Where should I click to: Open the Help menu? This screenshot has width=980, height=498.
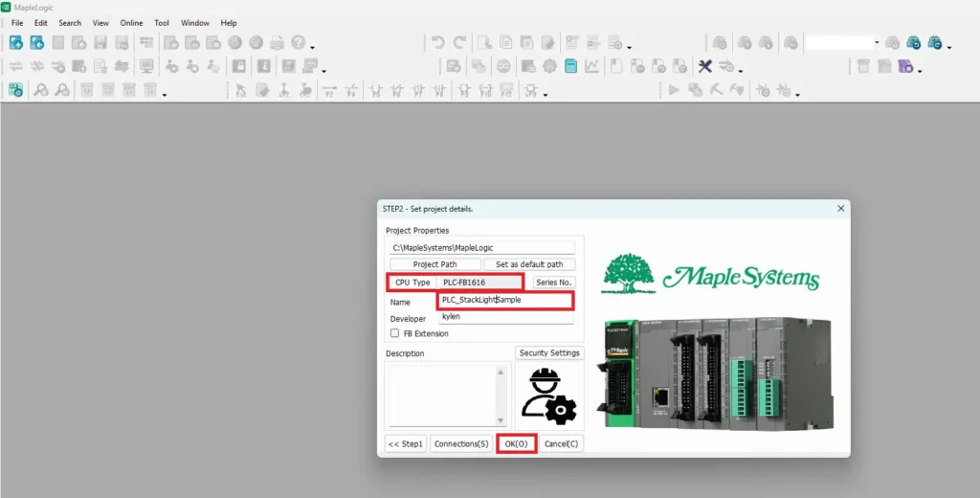pyautogui.click(x=229, y=23)
